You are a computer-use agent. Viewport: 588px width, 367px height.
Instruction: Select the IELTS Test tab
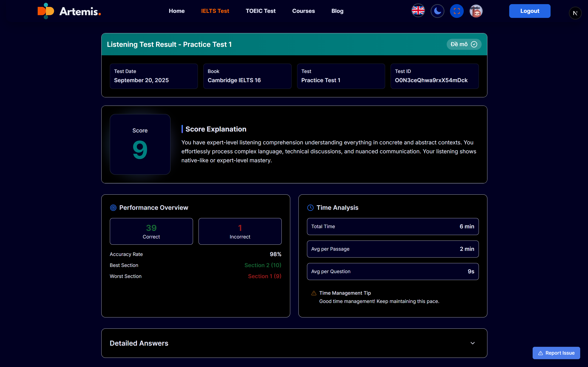tap(215, 11)
